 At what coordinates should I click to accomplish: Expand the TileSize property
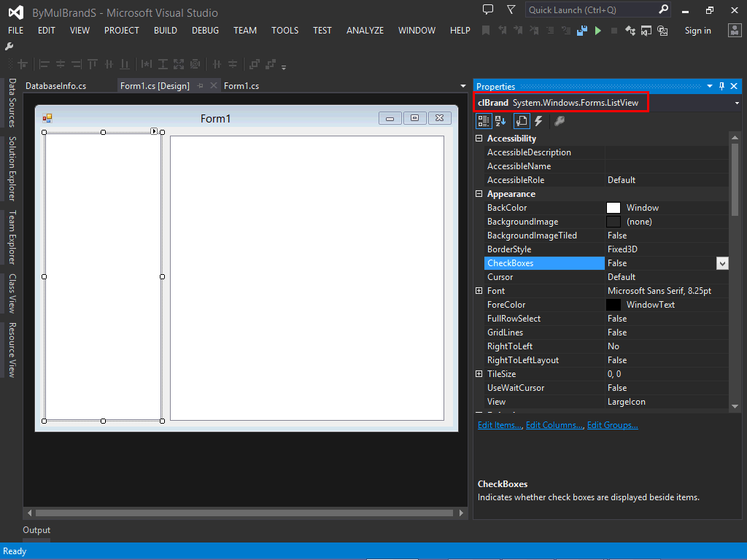479,374
